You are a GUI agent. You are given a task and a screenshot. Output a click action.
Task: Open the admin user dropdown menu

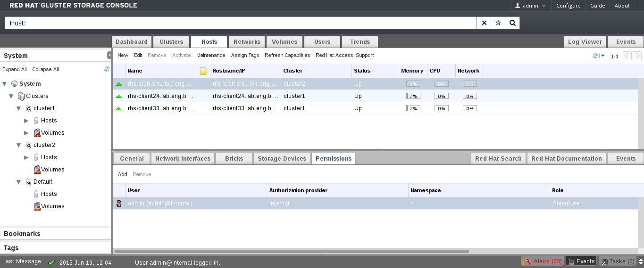tap(530, 6)
